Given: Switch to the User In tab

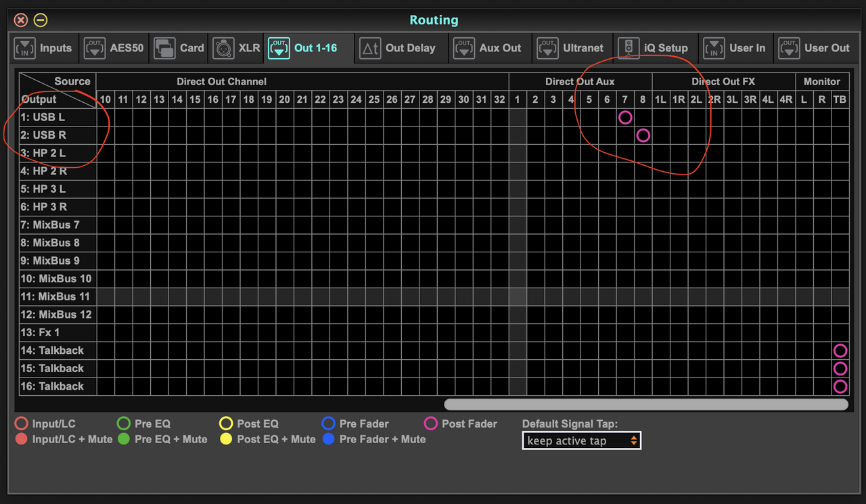Looking at the screenshot, I should [735, 48].
